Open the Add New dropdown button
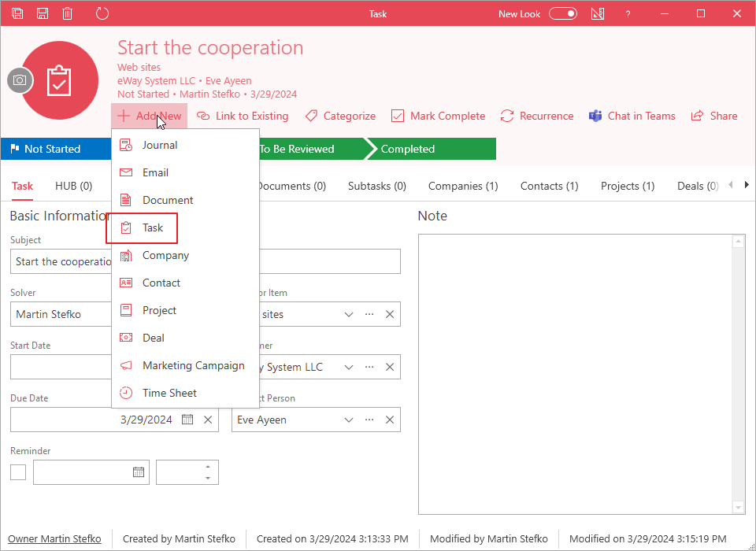756x551 pixels. (x=150, y=116)
